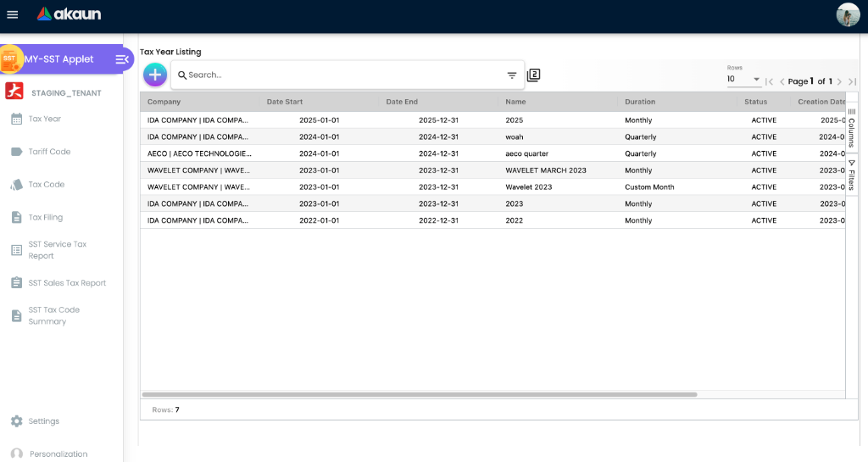Sort by the Creation Date column header
Viewport: 868px width, 462px height.
[821, 102]
